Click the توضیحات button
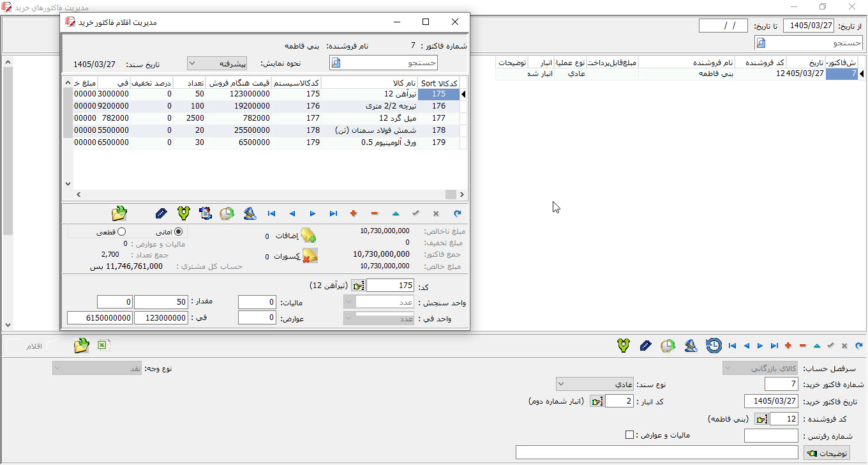 tap(826, 453)
